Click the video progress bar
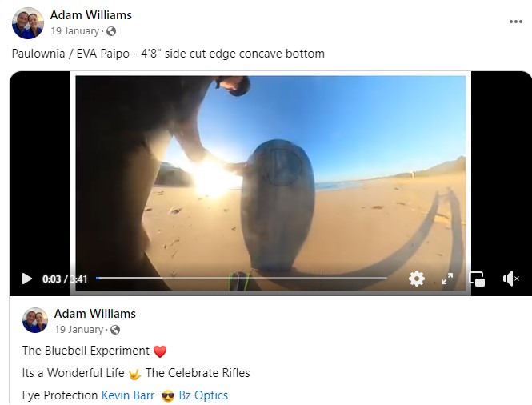 [242, 279]
